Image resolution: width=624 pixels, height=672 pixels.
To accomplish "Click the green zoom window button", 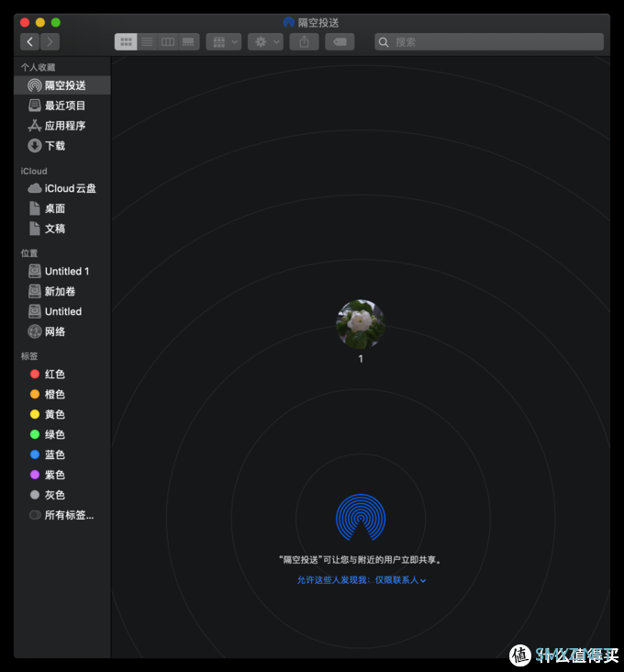I will tap(56, 22).
